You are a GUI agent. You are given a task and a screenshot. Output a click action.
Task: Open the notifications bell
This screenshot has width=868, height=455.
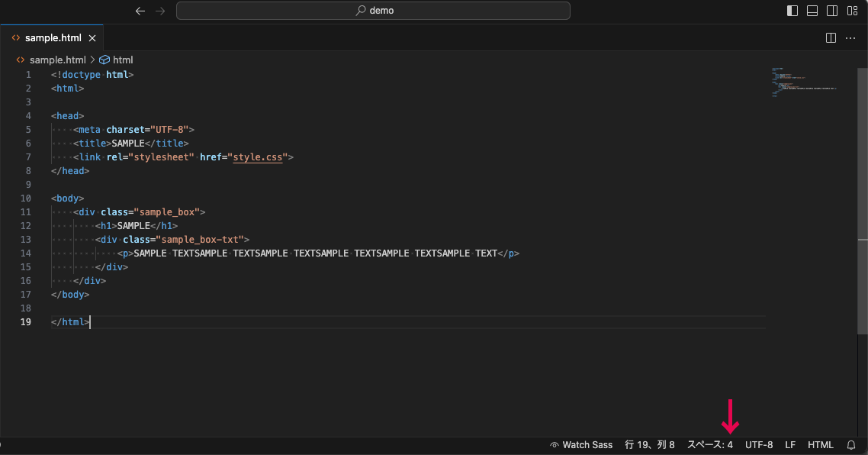(x=850, y=444)
